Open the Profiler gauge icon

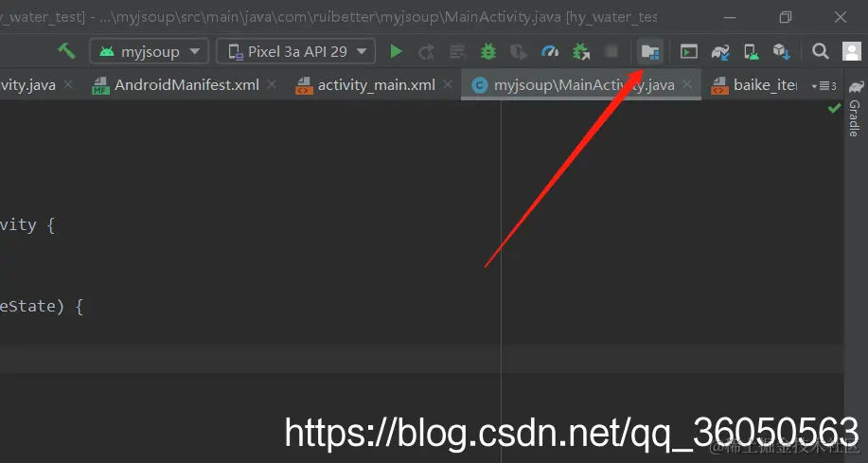pos(550,51)
